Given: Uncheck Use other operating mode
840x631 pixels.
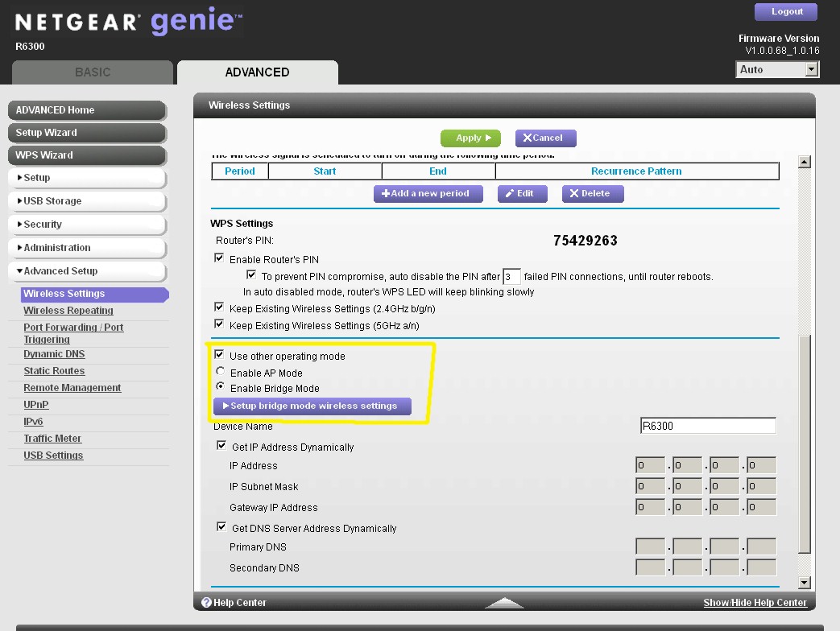Looking at the screenshot, I should (x=219, y=355).
